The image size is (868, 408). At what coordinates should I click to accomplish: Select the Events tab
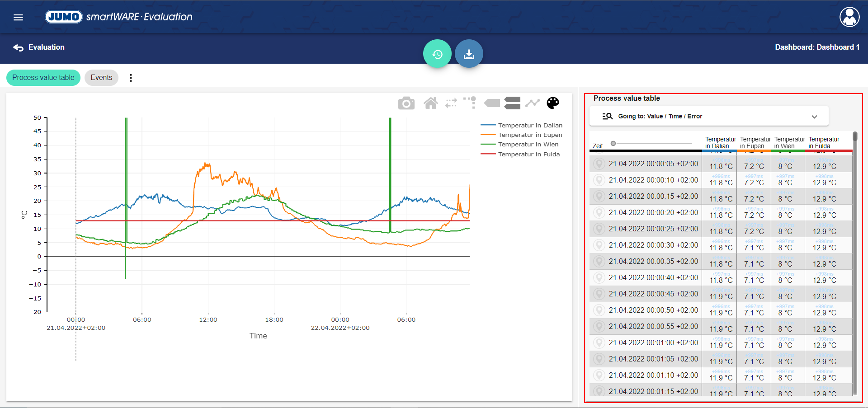click(x=101, y=78)
